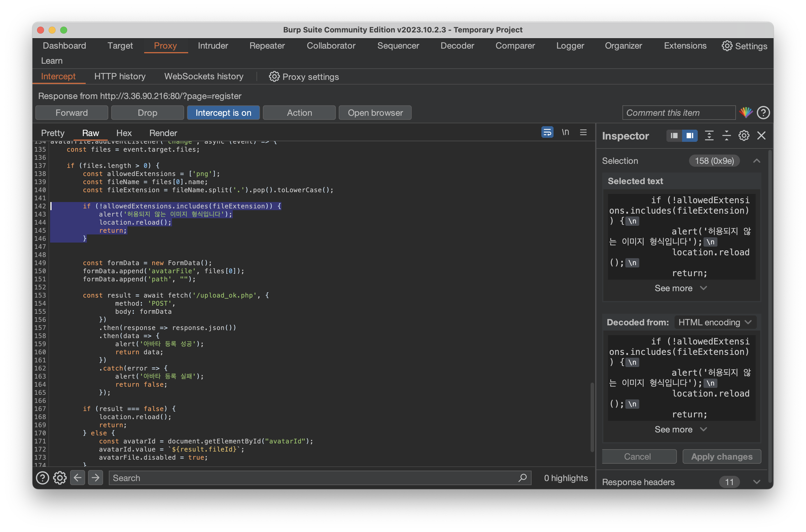Drop the intercepted response
Viewport: 806px width, 532px height.
pos(147,113)
